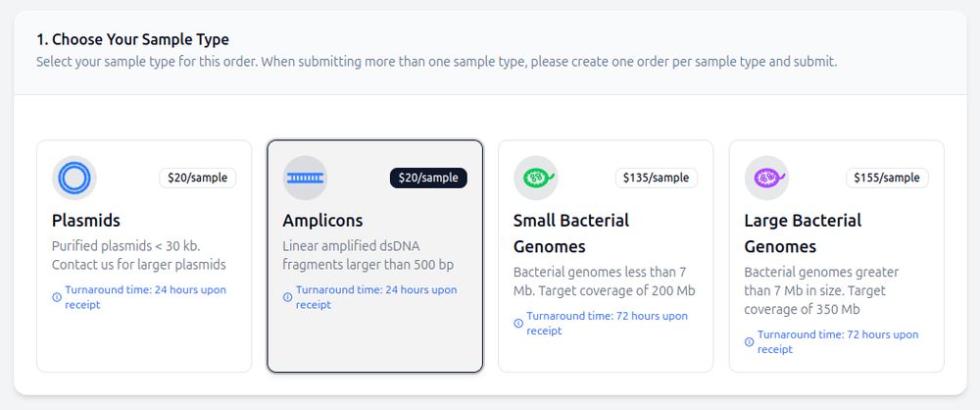Click info icon beside Small Bacterial Genomes turnaround
This screenshot has height=410, width=980.
tap(518, 324)
